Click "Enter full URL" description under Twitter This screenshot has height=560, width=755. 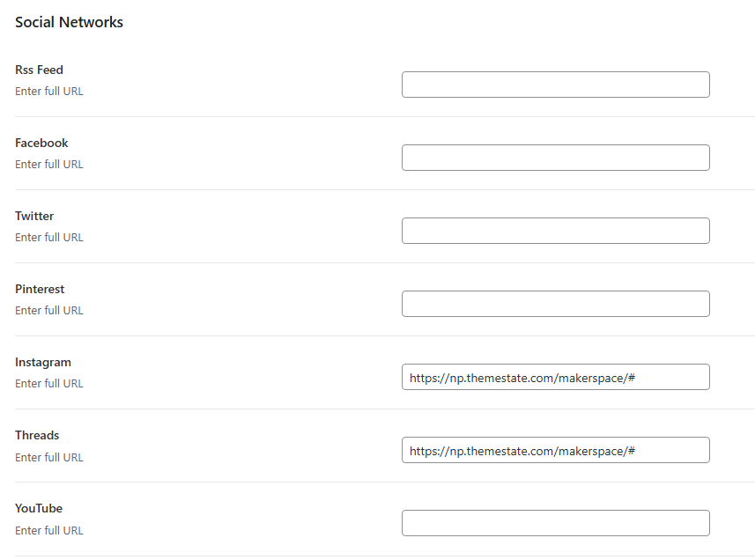click(x=49, y=237)
